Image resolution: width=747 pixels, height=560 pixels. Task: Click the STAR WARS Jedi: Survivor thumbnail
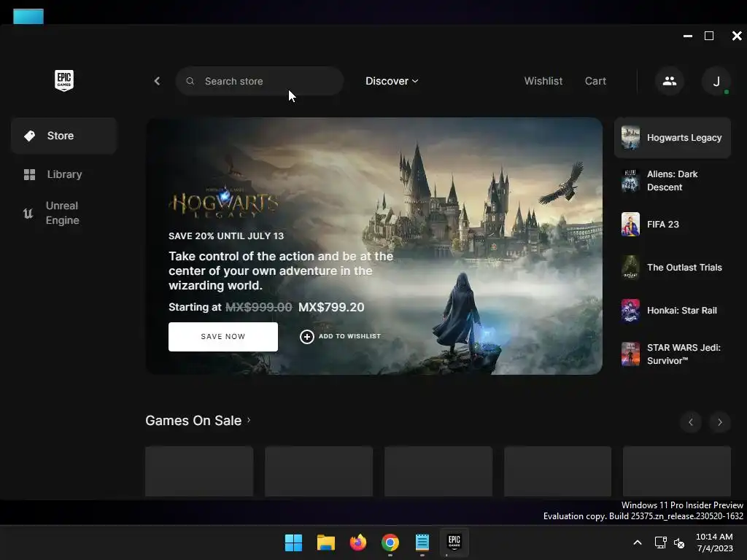630,354
